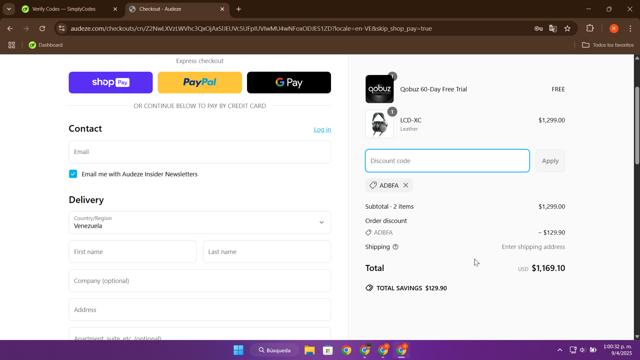Open Windows Start menu

[238, 350]
